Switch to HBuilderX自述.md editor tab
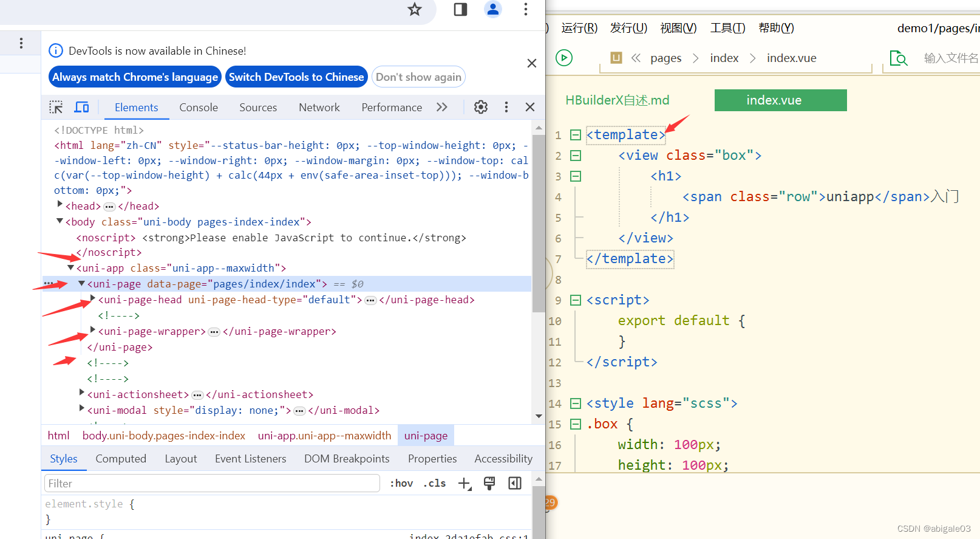The image size is (980, 539). pos(618,100)
